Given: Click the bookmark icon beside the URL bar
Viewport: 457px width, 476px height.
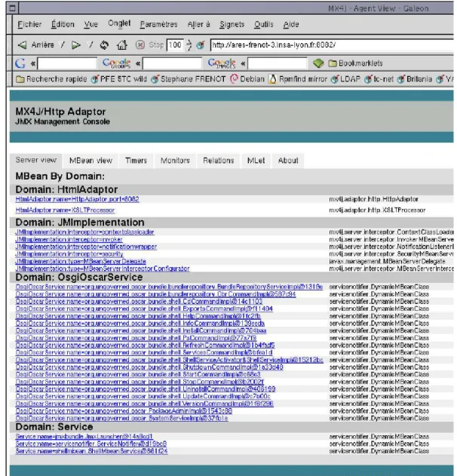Looking at the screenshot, I should click(201, 45).
